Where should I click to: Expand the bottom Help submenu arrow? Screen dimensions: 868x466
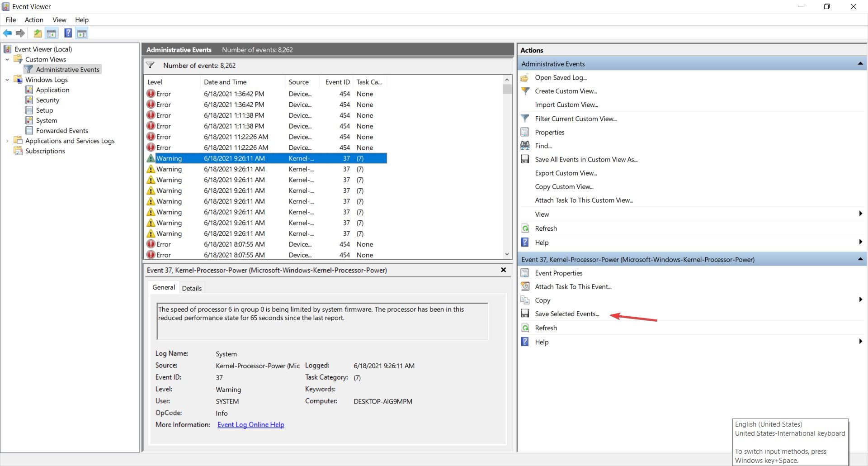point(860,342)
